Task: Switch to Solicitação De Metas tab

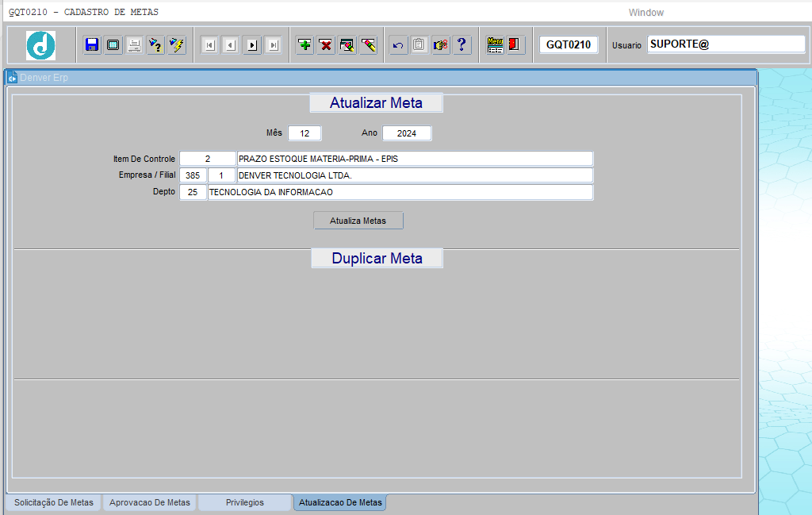Action: coord(53,502)
